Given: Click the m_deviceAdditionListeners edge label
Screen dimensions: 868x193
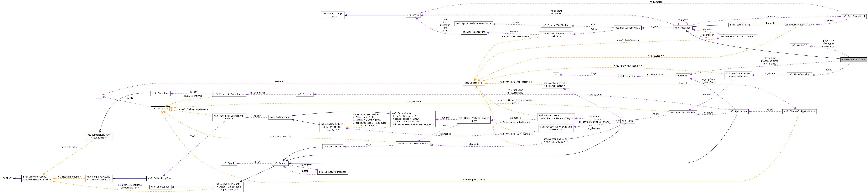Looking at the screenshot, I should click(x=594, y=122).
